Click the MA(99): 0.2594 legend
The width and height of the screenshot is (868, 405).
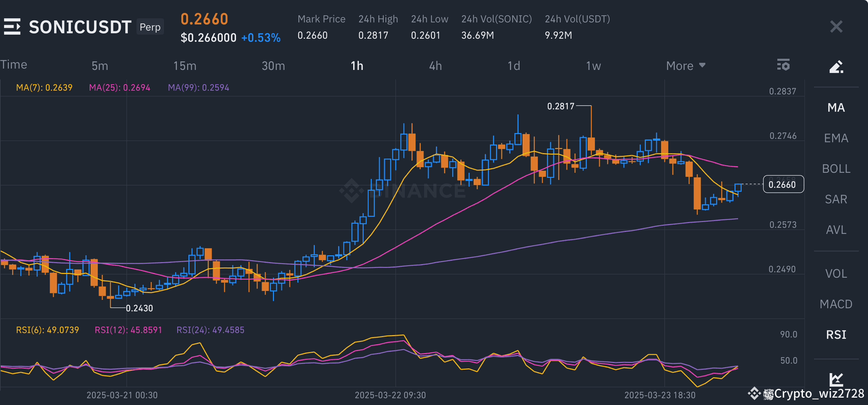point(199,88)
